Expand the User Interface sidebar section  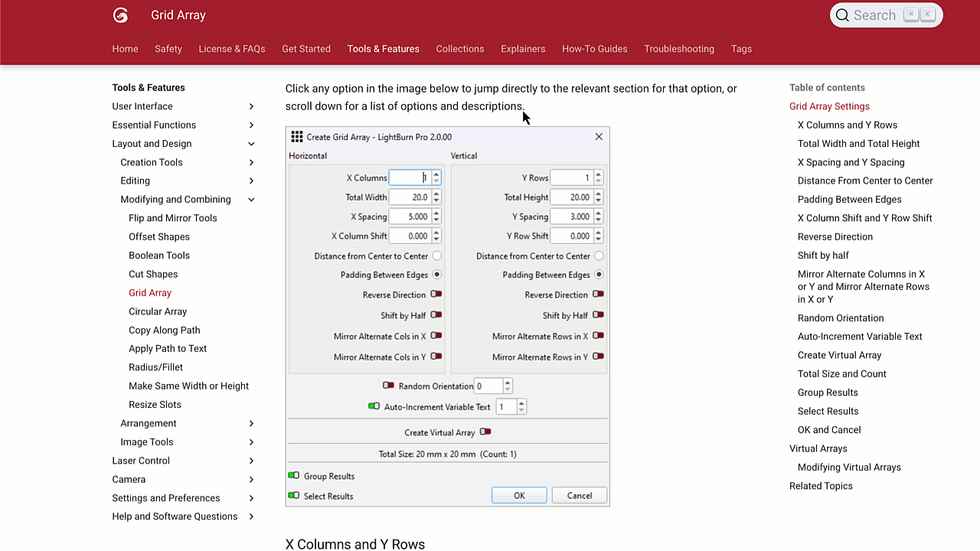coord(251,106)
